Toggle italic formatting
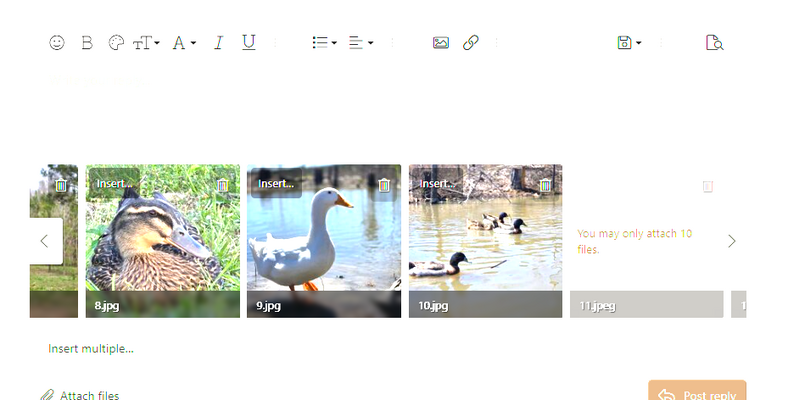This screenshot has height=400, width=788. pos(219,43)
